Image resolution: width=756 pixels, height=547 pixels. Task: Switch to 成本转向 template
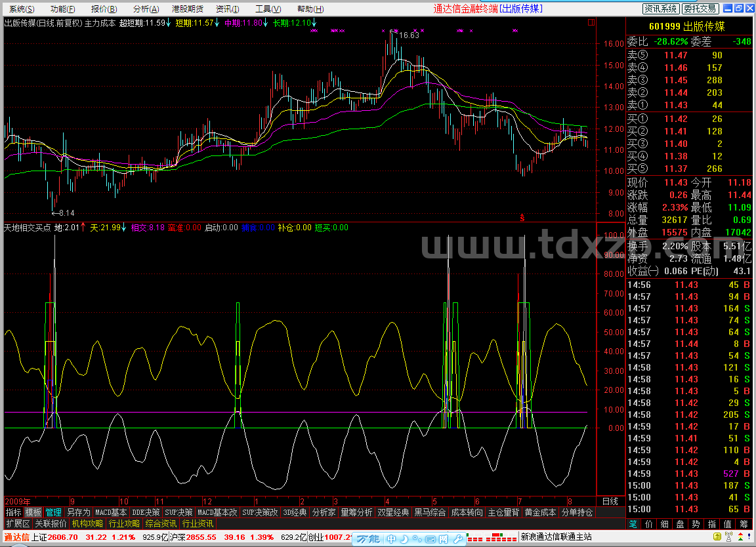(467, 512)
